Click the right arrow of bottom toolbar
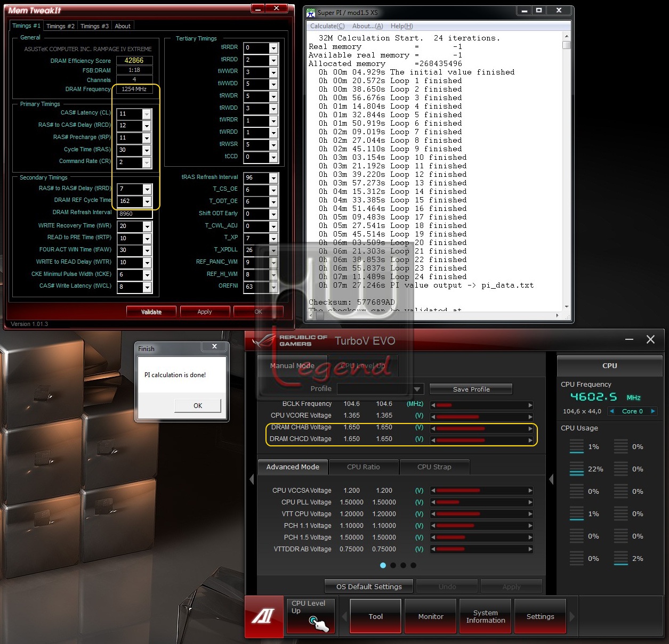The height and width of the screenshot is (644, 669). (x=573, y=616)
